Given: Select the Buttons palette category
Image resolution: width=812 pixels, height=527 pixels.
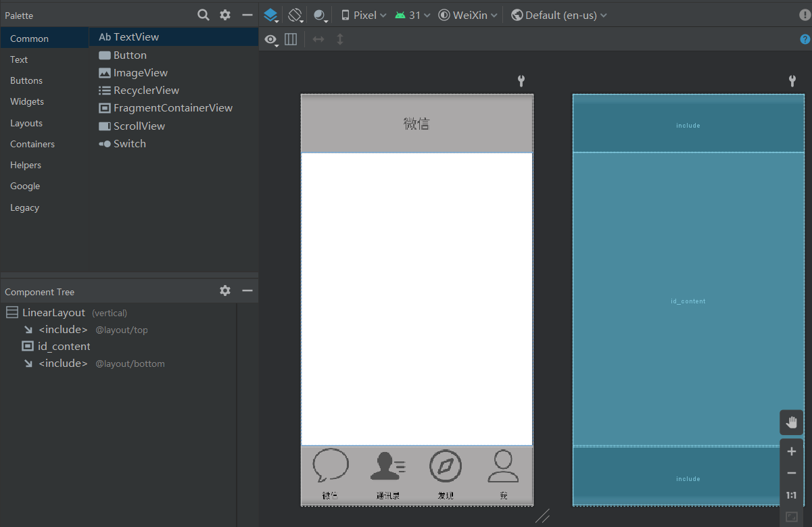Looking at the screenshot, I should tap(45, 80).
